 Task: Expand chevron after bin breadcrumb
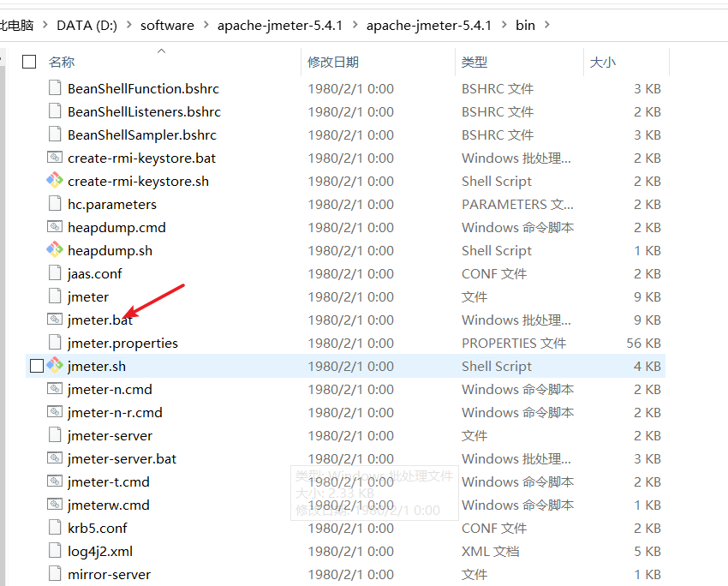coord(547,25)
